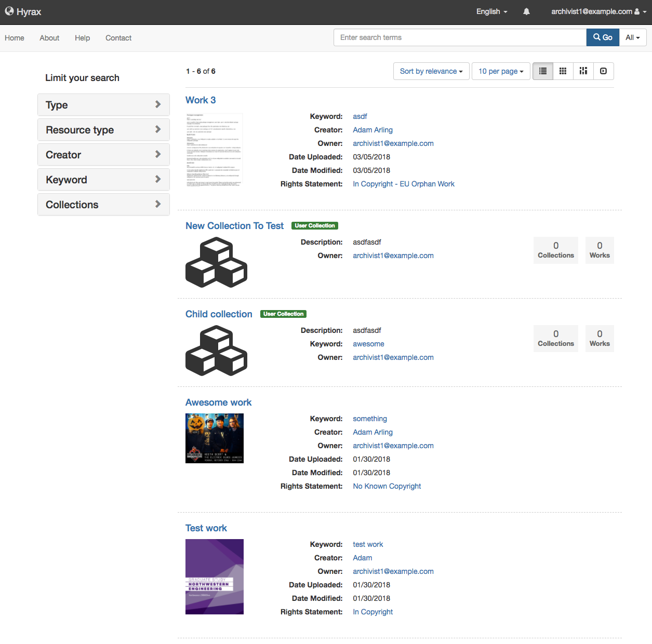
Task: Click the awesome keyword link
Action: [x=368, y=344]
